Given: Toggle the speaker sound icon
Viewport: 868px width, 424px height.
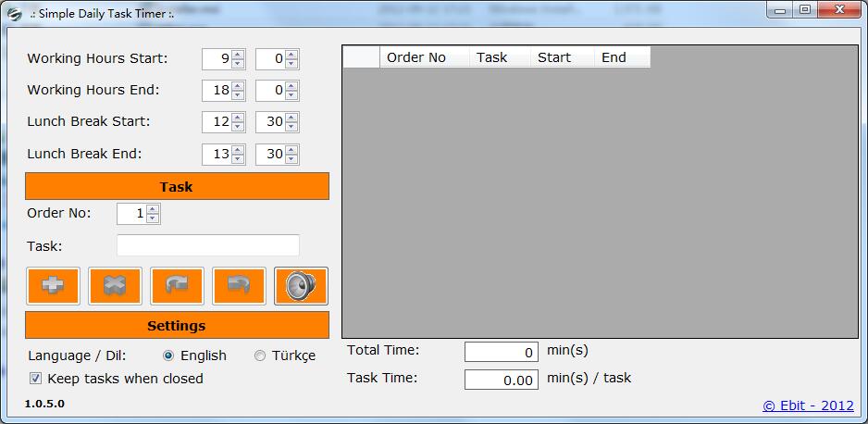Looking at the screenshot, I should coord(301,286).
